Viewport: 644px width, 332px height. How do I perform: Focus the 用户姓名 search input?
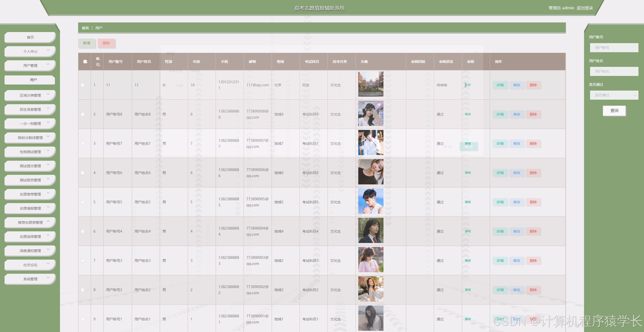[x=614, y=71]
